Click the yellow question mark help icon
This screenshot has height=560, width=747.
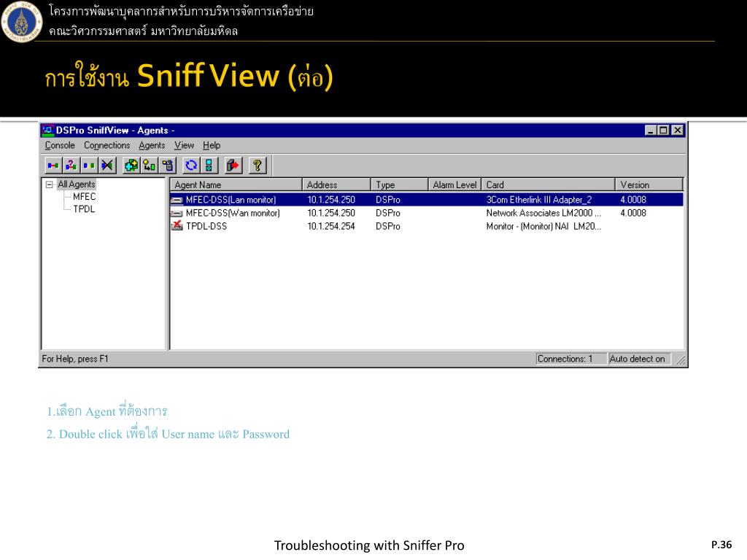click(x=258, y=166)
